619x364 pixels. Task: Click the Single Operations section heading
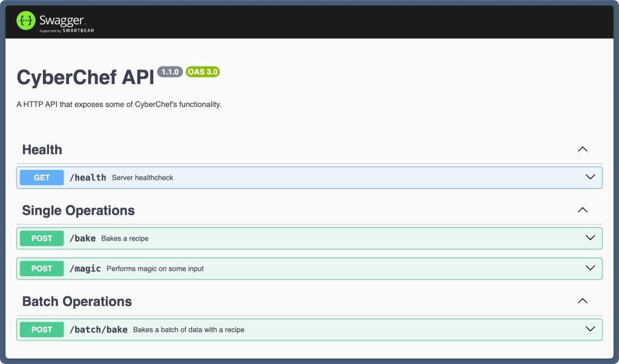(78, 210)
